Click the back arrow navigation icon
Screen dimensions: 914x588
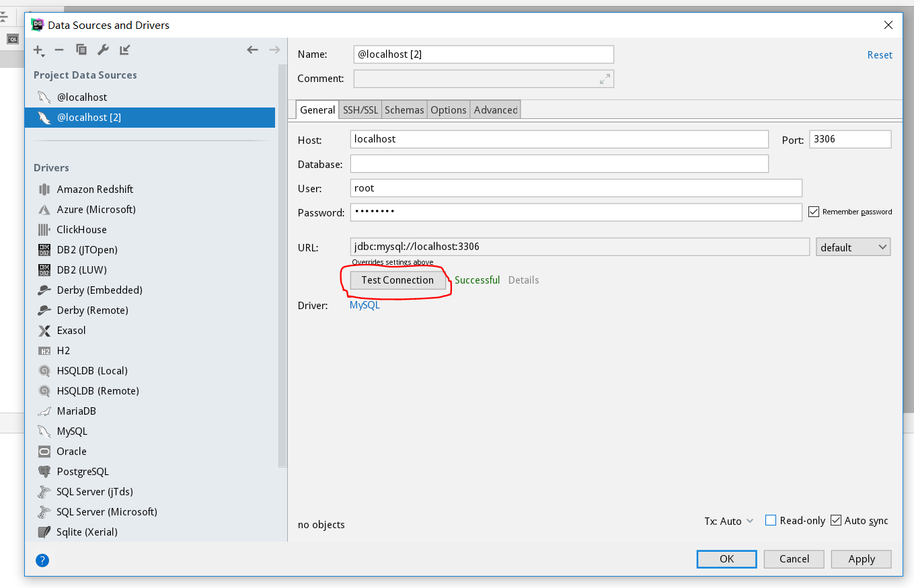pyautogui.click(x=252, y=50)
